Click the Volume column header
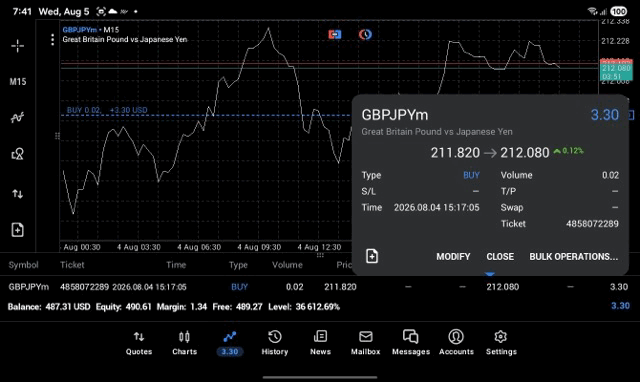This screenshot has height=382, width=640. click(287, 265)
